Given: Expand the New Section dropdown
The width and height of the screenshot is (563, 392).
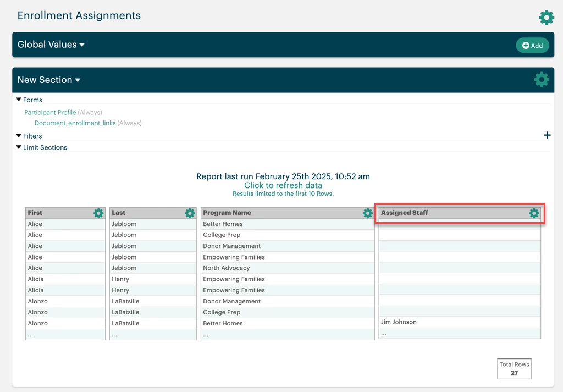Looking at the screenshot, I should coord(49,80).
